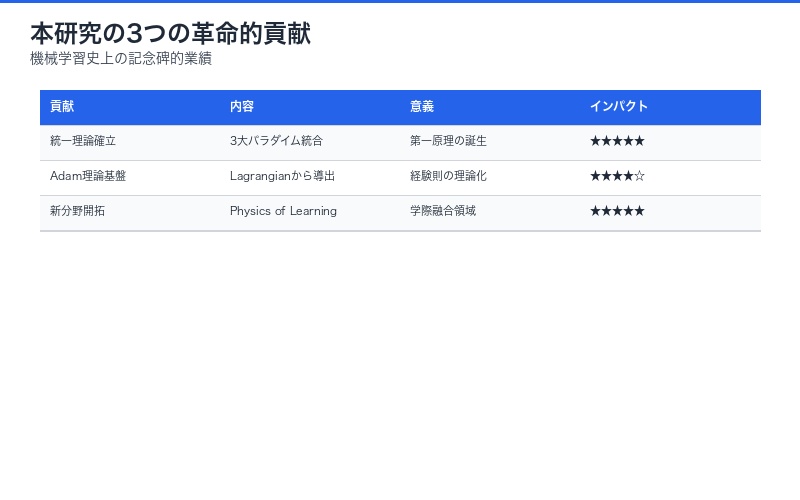This screenshot has width=800, height=500.
Task: Select the Adam理論基盤 cell
Action: pyautogui.click(x=88, y=176)
